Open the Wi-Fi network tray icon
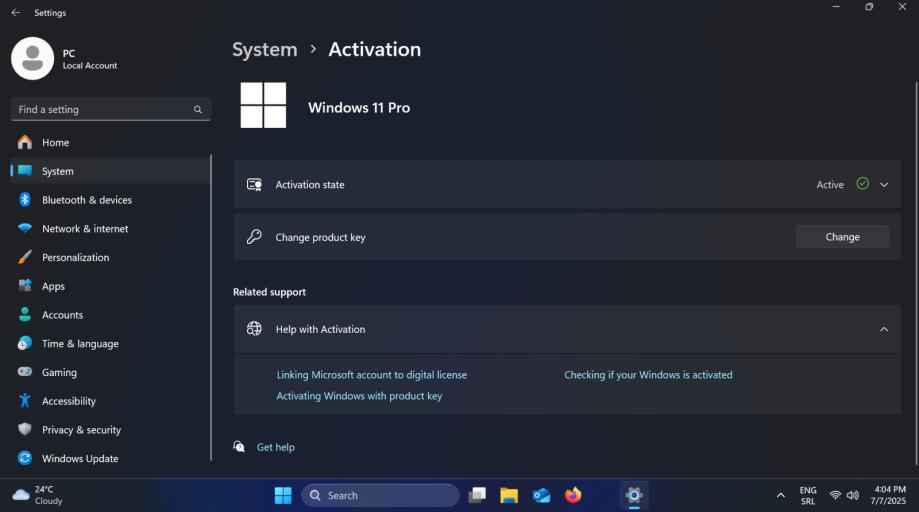The width and height of the screenshot is (919, 512). (x=835, y=496)
